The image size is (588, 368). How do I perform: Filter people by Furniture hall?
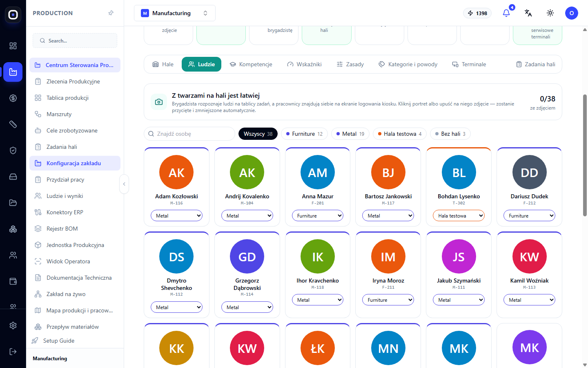pyautogui.click(x=304, y=134)
